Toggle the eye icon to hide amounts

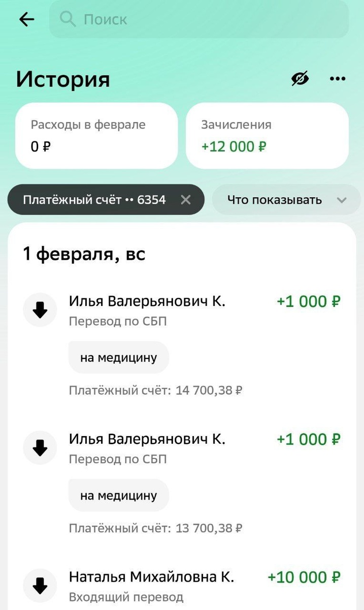(x=300, y=78)
